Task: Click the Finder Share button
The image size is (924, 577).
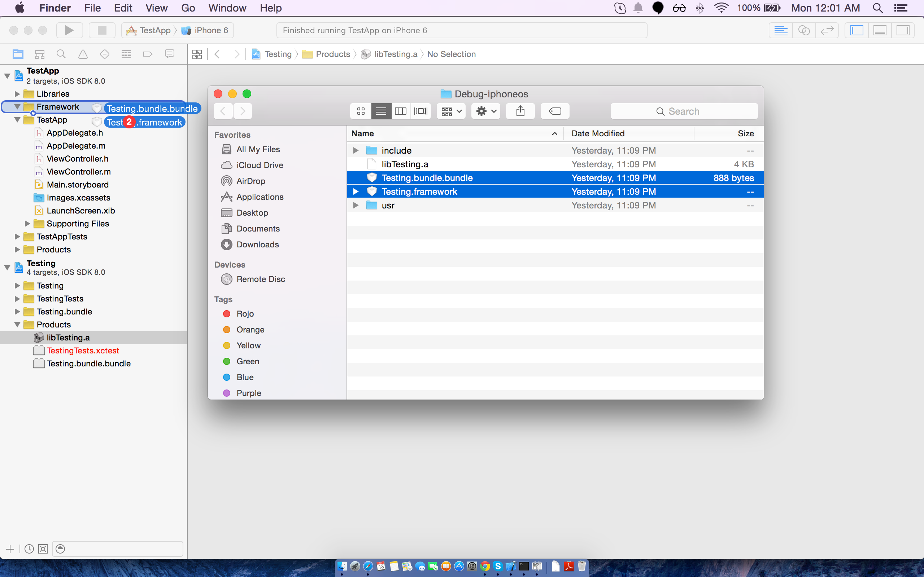Action: click(x=520, y=111)
